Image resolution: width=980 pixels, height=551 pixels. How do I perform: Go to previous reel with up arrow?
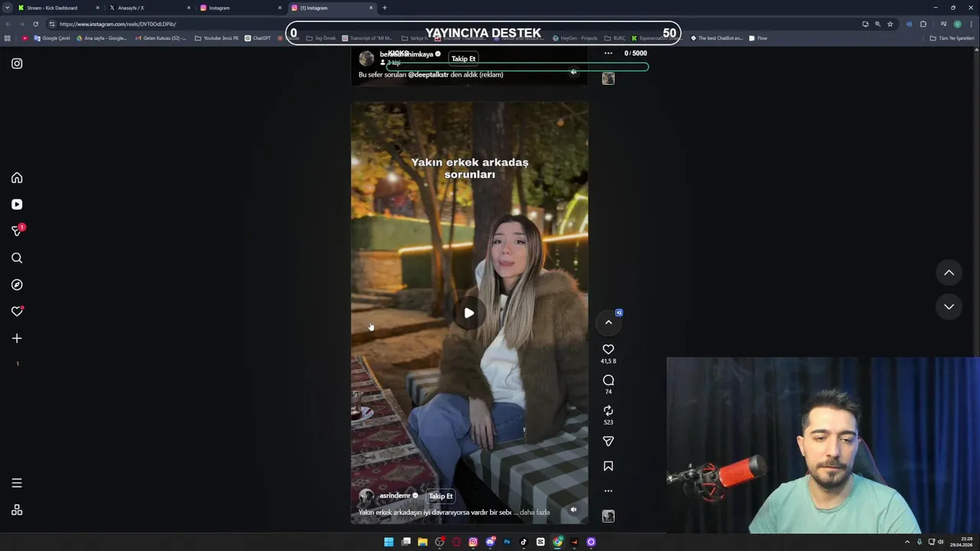949,272
